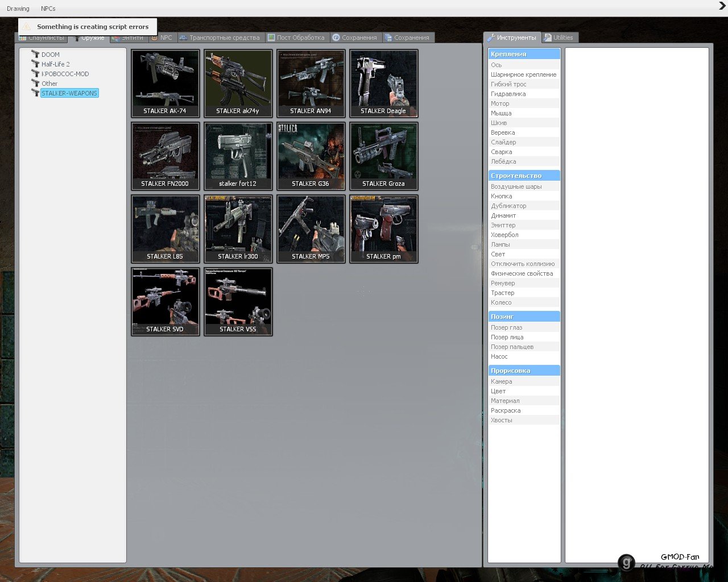The height and width of the screenshot is (582, 728).
Task: Select the STALKER VSS weapon
Action: 238,302
